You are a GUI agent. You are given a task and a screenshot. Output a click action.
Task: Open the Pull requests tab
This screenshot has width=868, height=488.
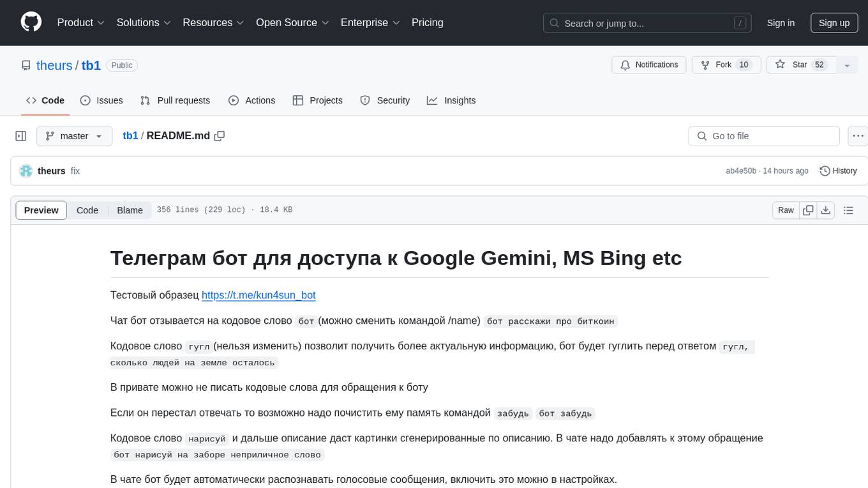pyautogui.click(x=175, y=100)
